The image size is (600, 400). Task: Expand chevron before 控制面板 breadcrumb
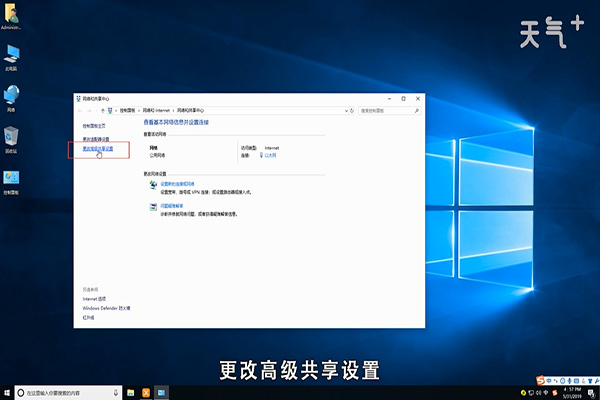[116, 111]
